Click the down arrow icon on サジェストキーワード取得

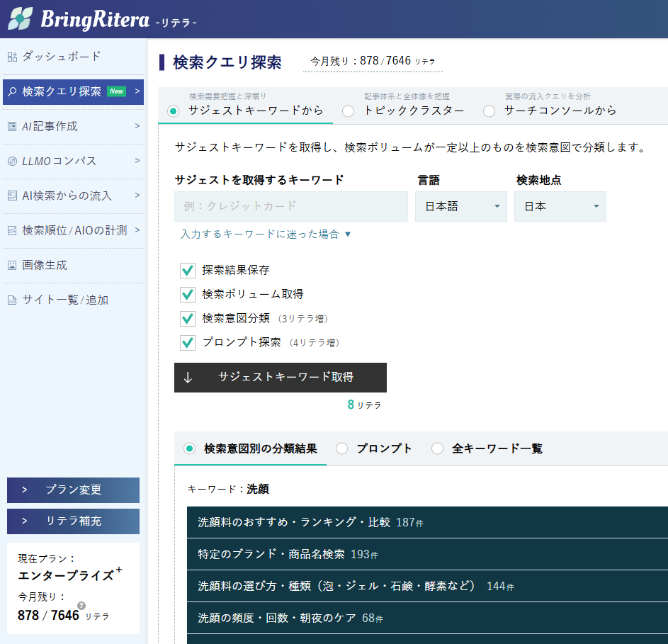click(x=188, y=378)
